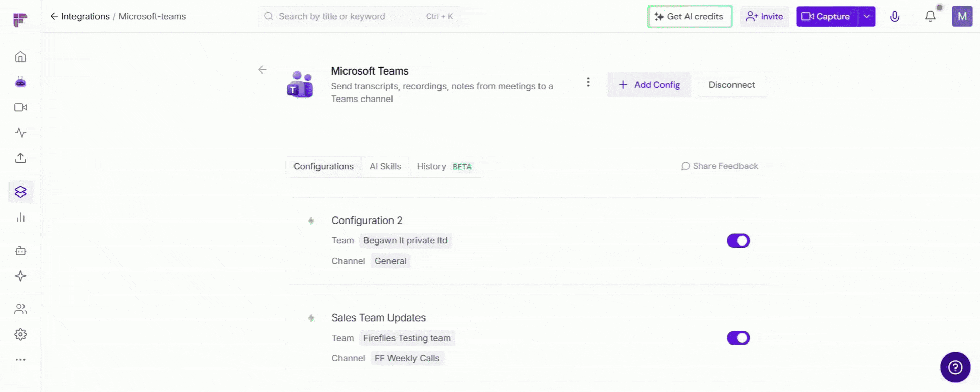
Task: Open the Home icon in sidebar
Action: click(20, 57)
